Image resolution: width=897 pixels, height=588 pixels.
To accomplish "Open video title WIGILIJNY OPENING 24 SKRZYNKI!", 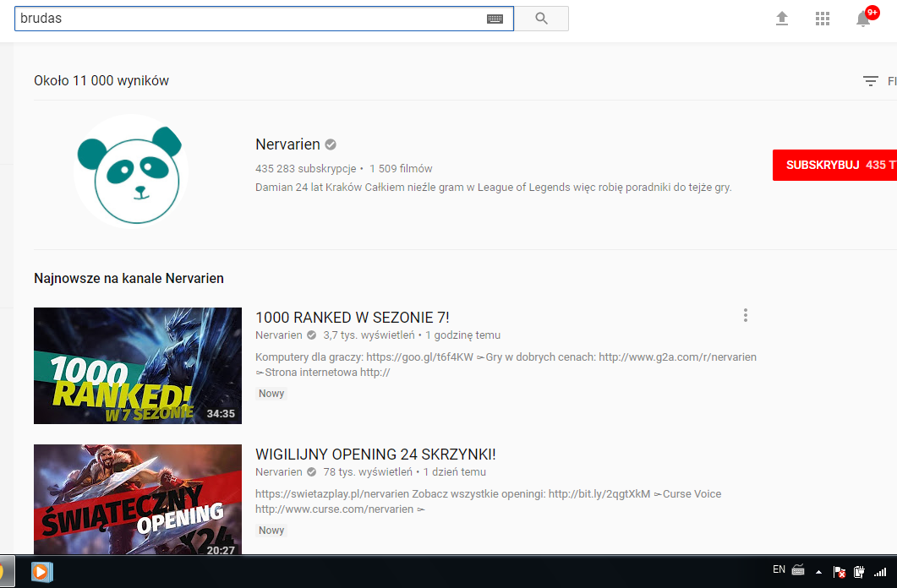I will [375, 454].
